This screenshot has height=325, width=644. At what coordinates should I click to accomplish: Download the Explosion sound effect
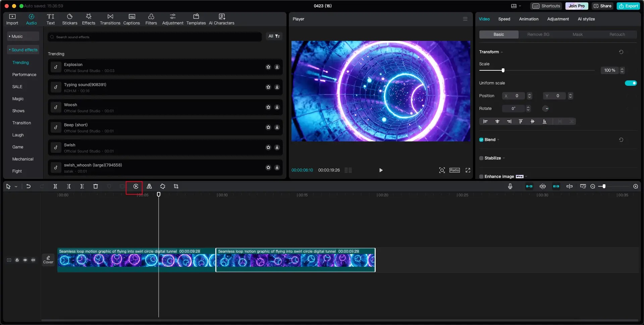(277, 67)
